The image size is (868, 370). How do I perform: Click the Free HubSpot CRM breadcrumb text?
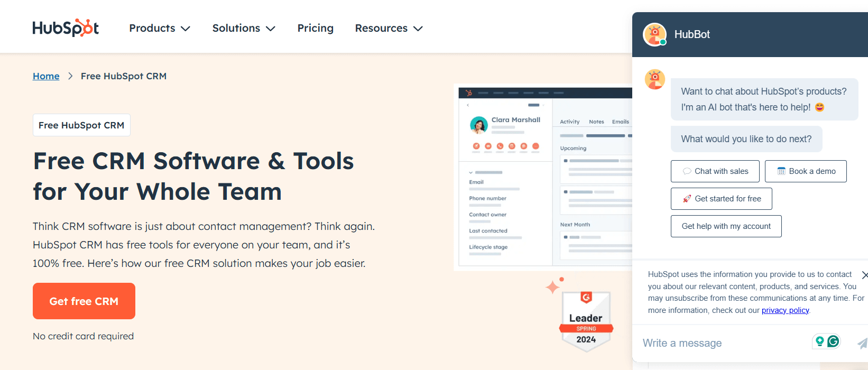[x=124, y=76]
